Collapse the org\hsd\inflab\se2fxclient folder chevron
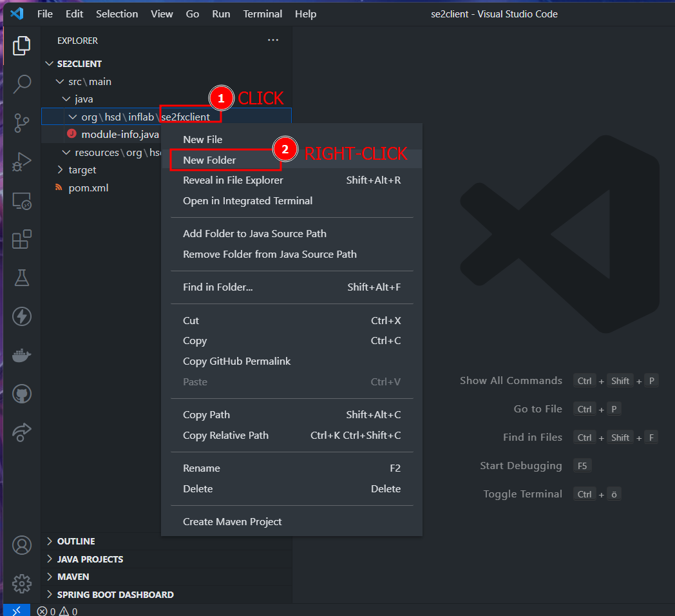675x616 pixels. [x=73, y=117]
